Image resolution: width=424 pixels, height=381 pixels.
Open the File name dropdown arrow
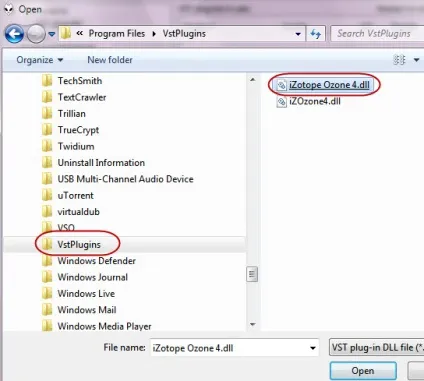(313, 348)
